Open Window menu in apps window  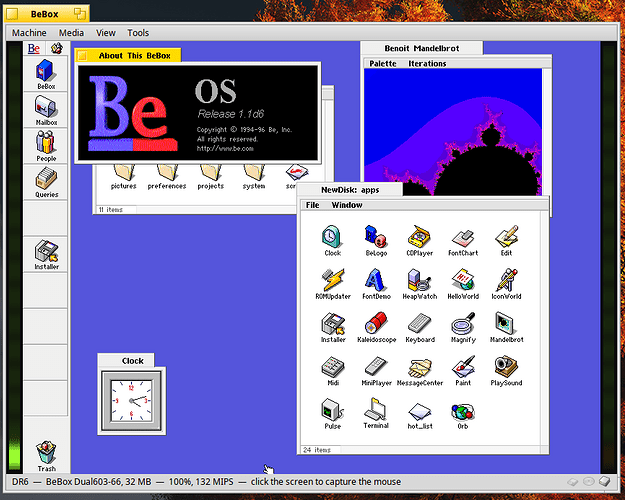coord(347,205)
